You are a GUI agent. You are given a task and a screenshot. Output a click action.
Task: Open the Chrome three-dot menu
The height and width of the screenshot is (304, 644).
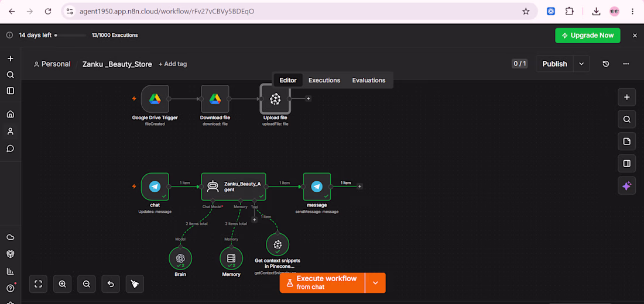[x=632, y=12]
